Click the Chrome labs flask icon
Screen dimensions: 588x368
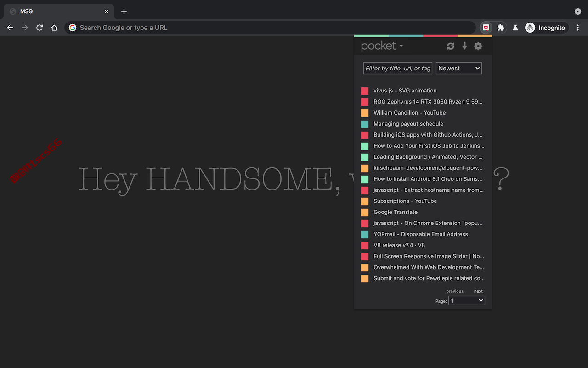click(x=515, y=28)
